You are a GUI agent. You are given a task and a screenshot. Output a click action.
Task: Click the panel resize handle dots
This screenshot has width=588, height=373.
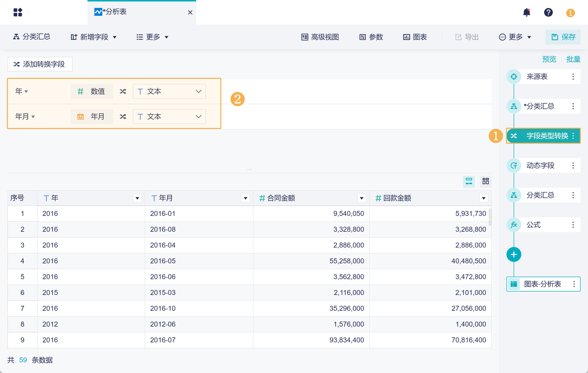click(250, 169)
